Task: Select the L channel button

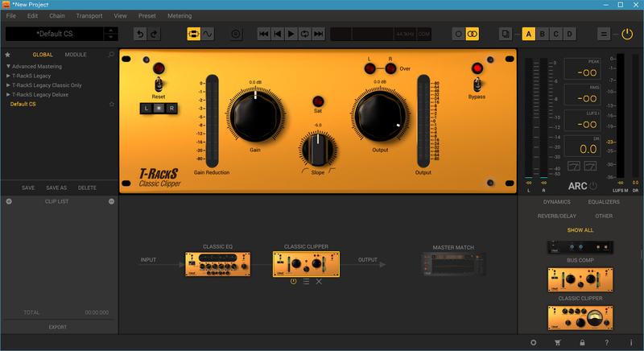Action: pos(146,109)
